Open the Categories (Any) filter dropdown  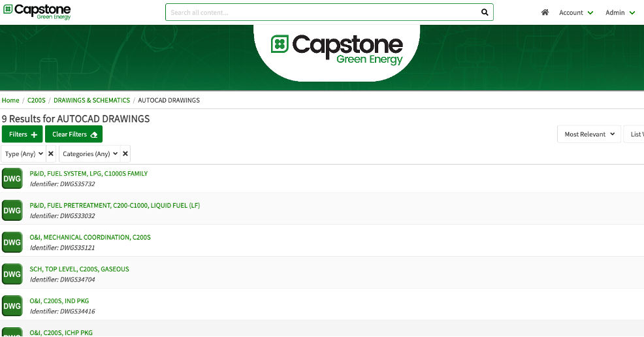click(x=89, y=154)
